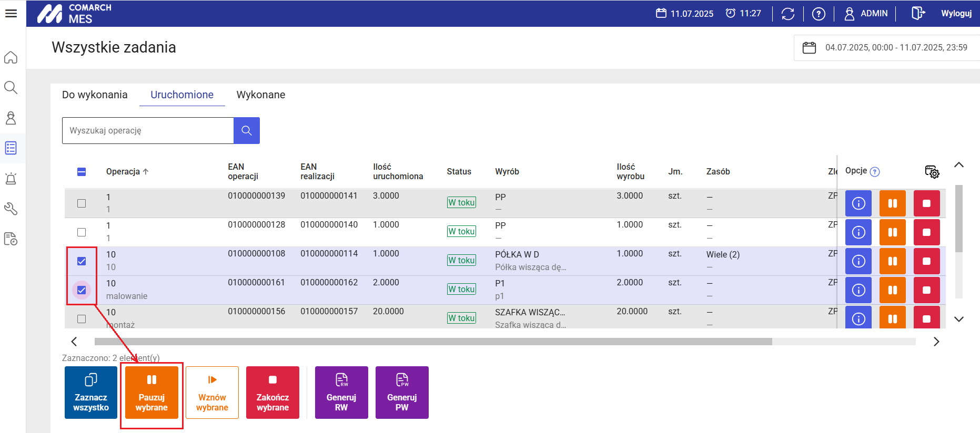Click the down chevron beside table
The image size is (980, 433).
[x=958, y=319]
